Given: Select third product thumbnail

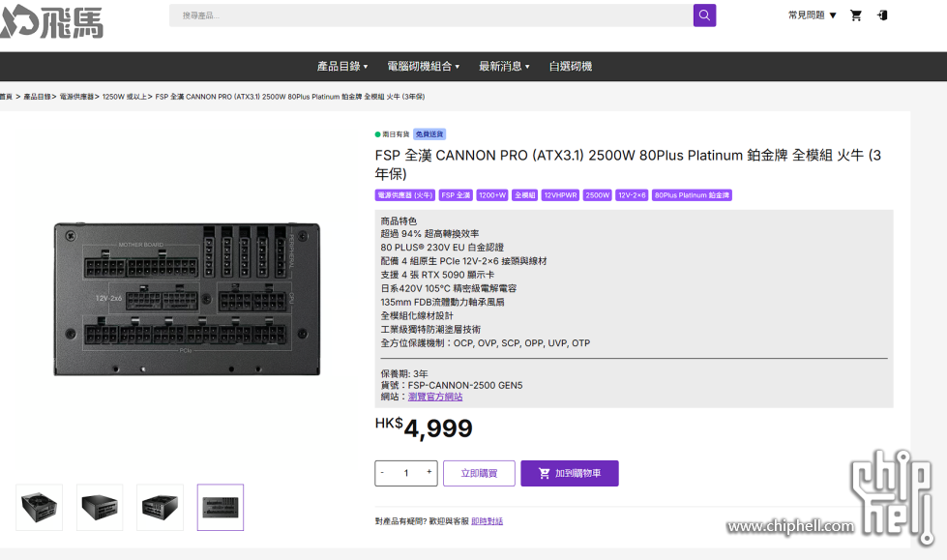Looking at the screenshot, I should (160, 508).
